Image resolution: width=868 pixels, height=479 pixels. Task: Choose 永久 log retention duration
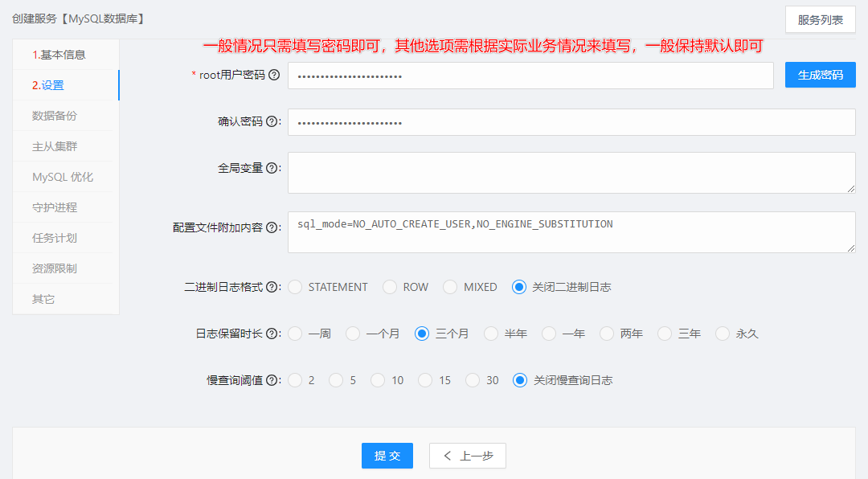tap(723, 334)
